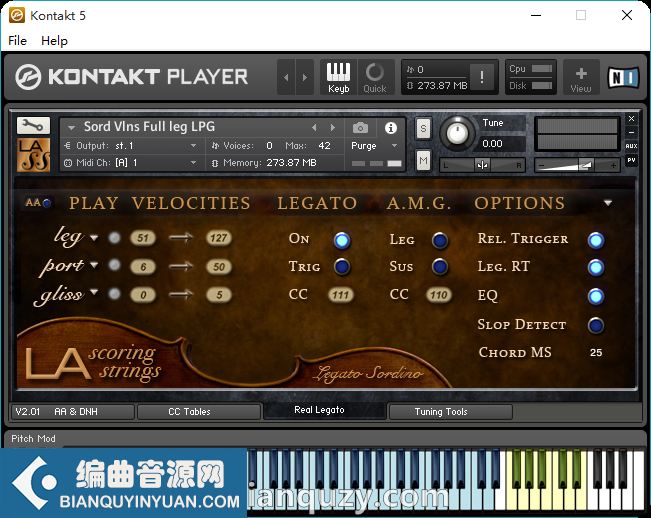Toggle Rel. Trigger option light
651x518 pixels.
[x=596, y=240]
